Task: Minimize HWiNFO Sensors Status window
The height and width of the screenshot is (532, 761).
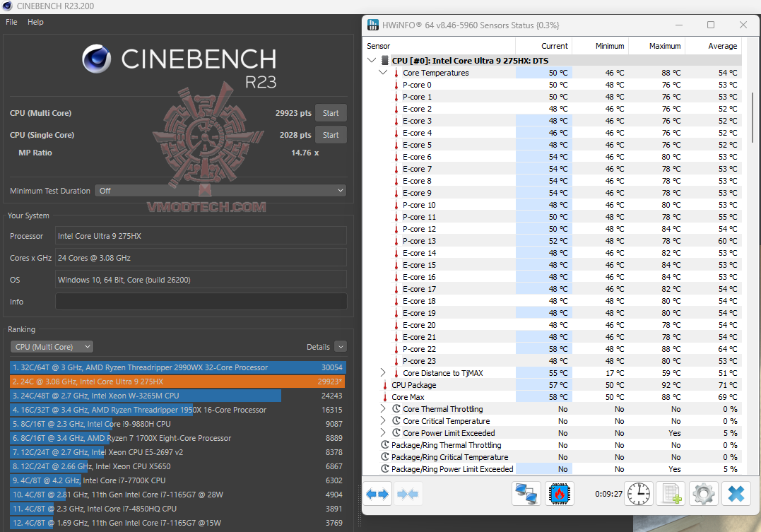Action: coord(679,25)
